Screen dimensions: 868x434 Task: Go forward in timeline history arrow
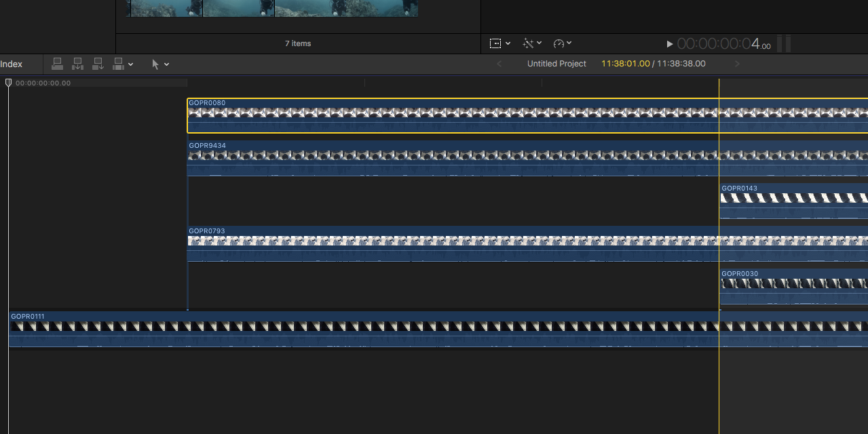(x=738, y=64)
